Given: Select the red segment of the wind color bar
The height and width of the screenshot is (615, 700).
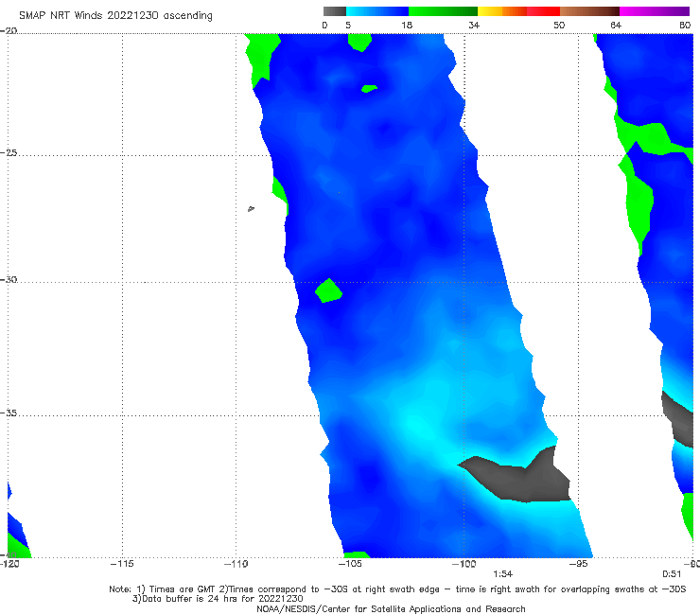Looking at the screenshot, I should point(543,11).
